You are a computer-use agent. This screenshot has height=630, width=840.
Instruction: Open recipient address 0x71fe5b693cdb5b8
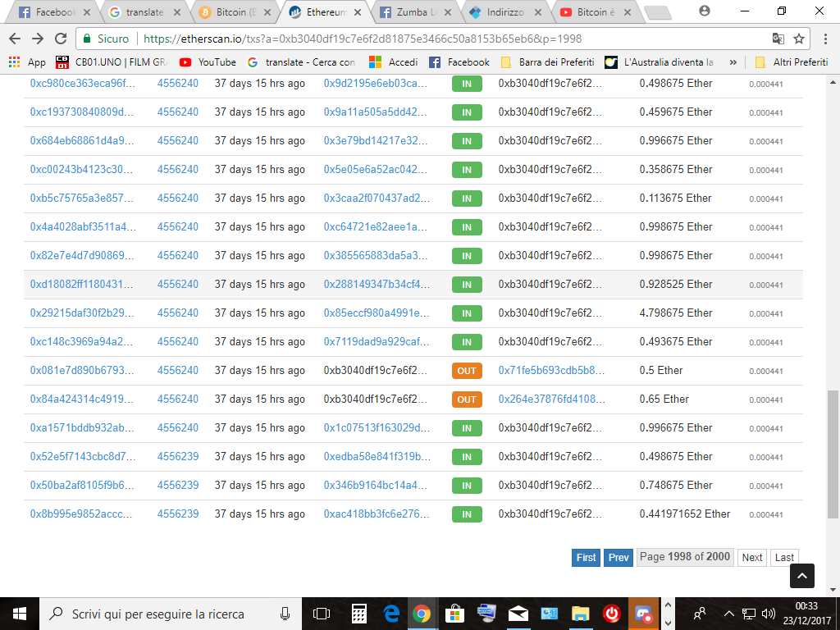point(551,370)
